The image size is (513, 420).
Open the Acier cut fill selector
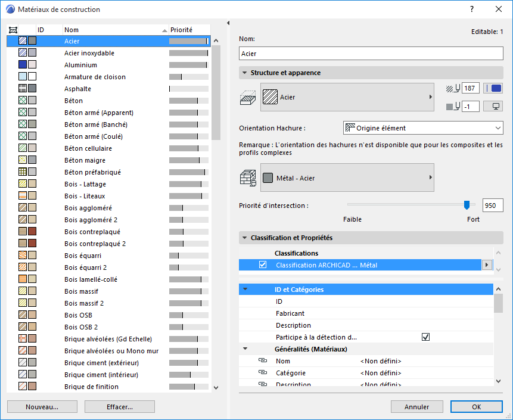pyautogui.click(x=347, y=97)
